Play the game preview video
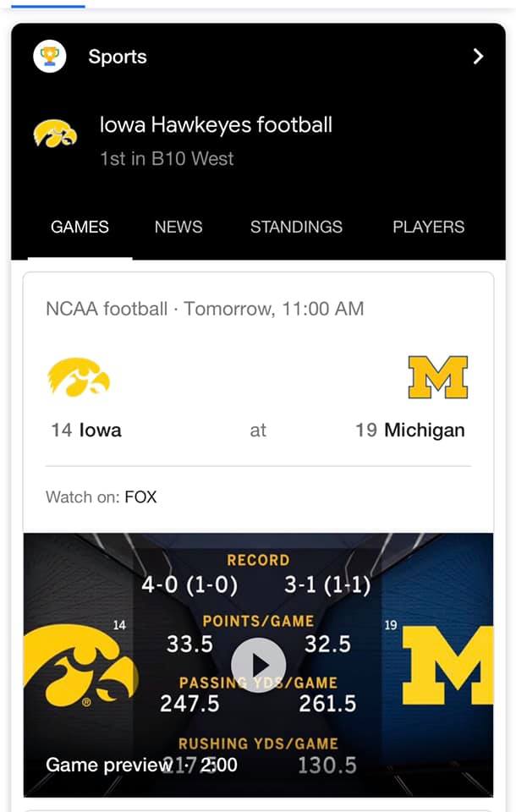The height and width of the screenshot is (812, 516). pos(258,665)
